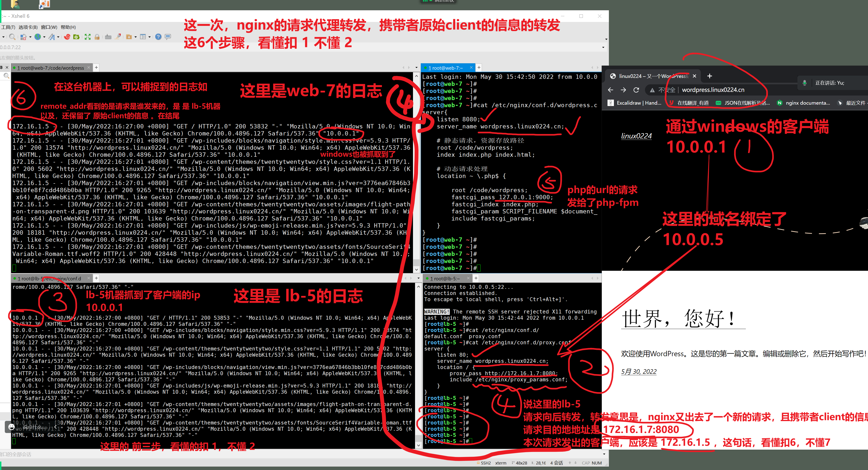Image resolution: width=868 pixels, height=470 pixels.
Task: Click the 5月 30, 2022 post date link
Action: pos(639,372)
